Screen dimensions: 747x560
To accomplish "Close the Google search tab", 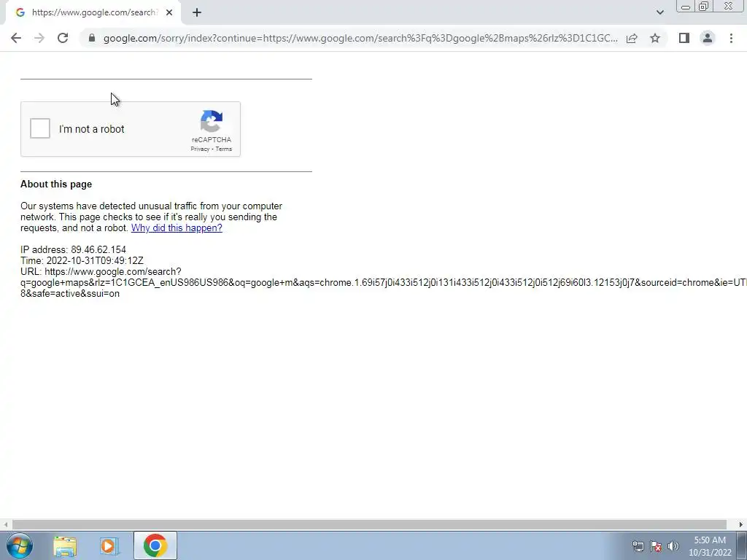I will [x=169, y=13].
